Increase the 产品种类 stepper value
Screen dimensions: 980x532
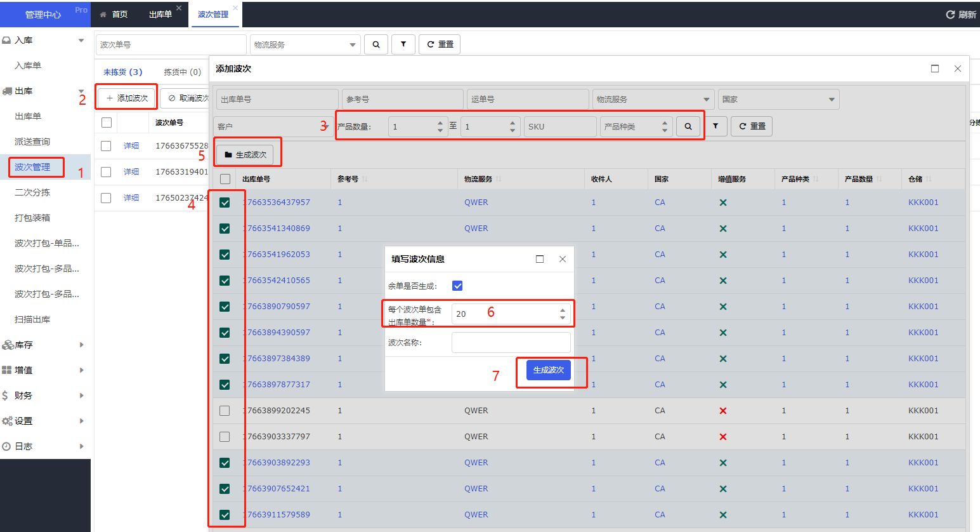[x=665, y=123]
